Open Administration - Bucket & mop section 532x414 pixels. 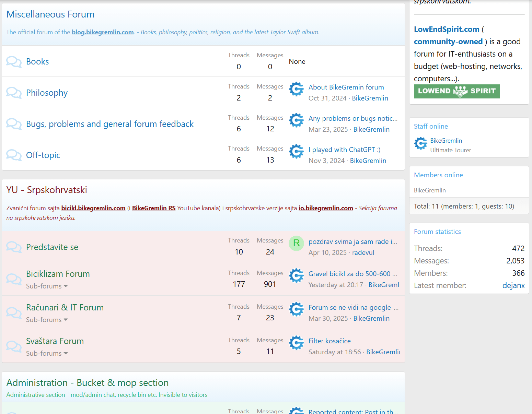click(88, 383)
